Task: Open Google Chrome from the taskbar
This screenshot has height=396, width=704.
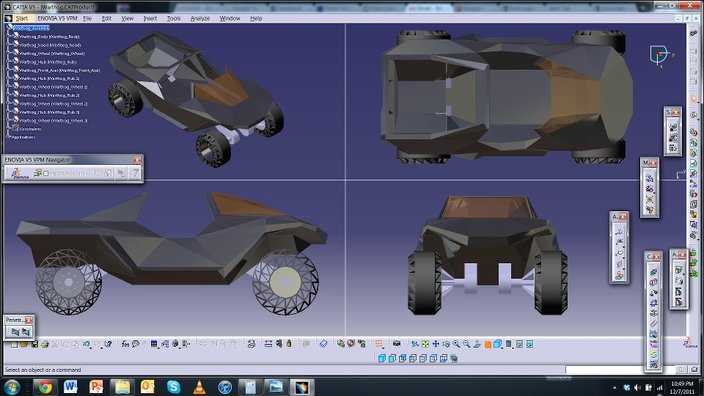Action: click(44, 387)
